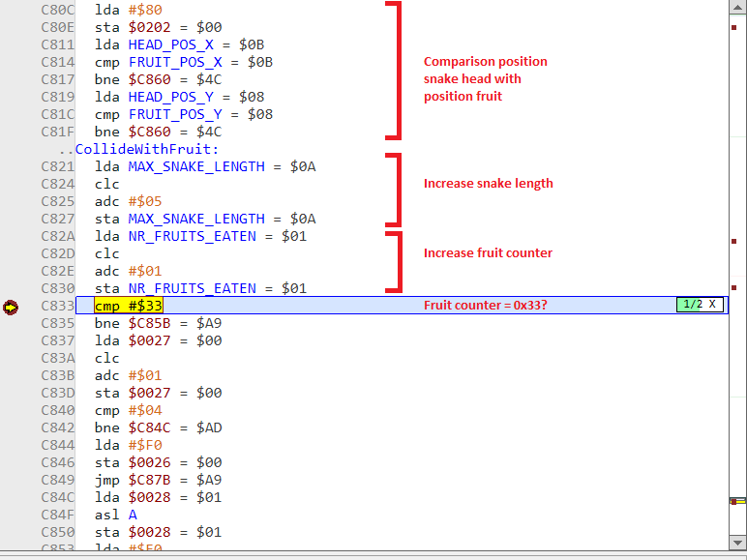This screenshot has width=747, height=560.
Task: Jump to the topmost red marker on scrollbar
Action: [x=734, y=27]
